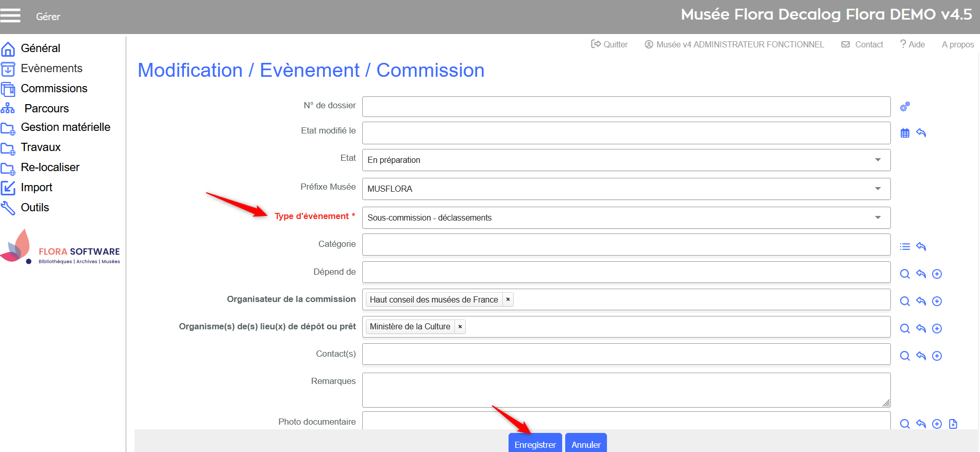The height and width of the screenshot is (452, 980).
Task: Click the document icon beside Photo documentaire
Action: pyautogui.click(x=953, y=424)
